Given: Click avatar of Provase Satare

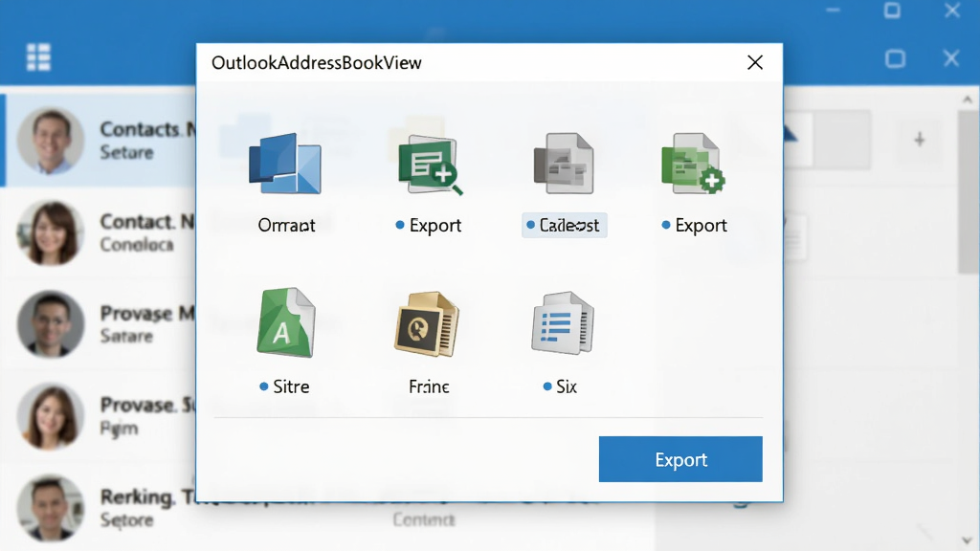Looking at the screenshot, I should pos(51,323).
